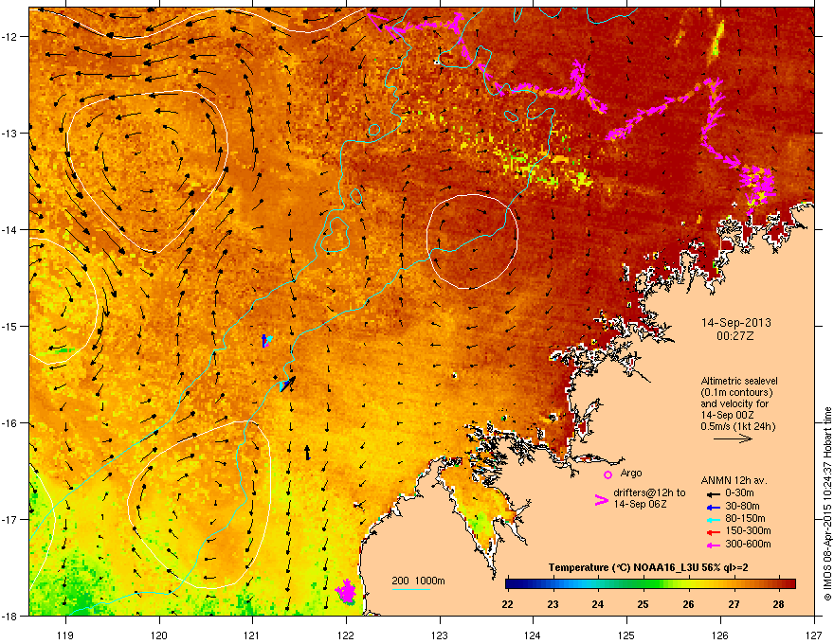Screen dimensions: 834x644
Task: Click the magenta drifters arrowhead symbol in the legend
Action: [601, 500]
